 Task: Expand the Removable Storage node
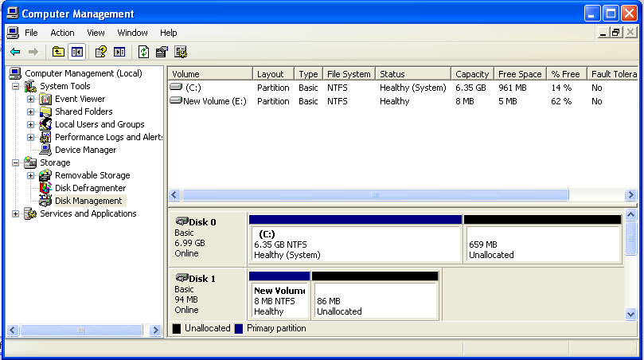point(30,175)
